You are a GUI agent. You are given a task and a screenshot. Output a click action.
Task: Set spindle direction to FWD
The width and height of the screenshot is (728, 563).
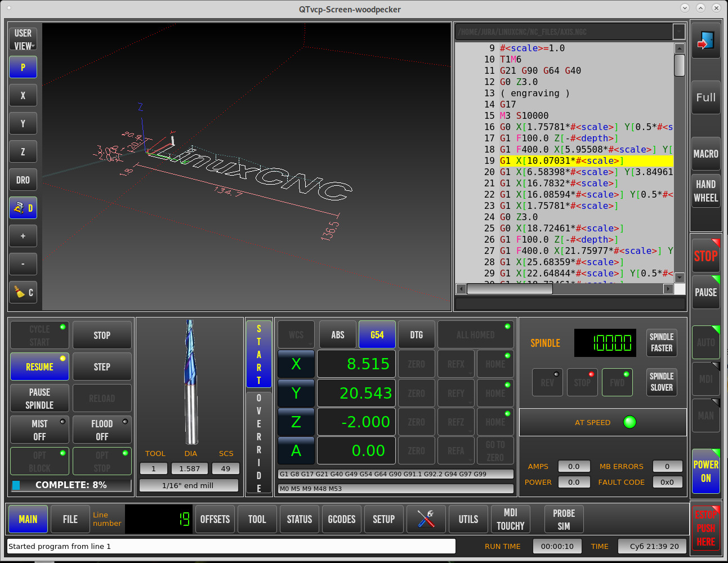pos(617,382)
